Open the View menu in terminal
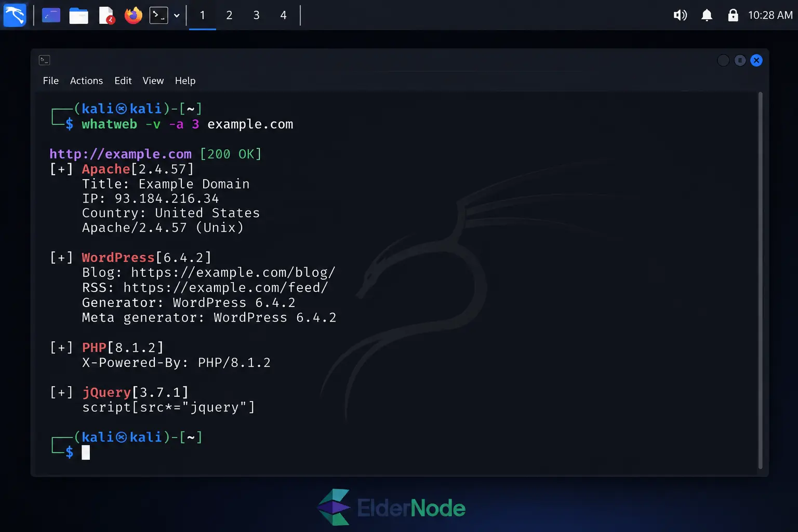 (153, 81)
